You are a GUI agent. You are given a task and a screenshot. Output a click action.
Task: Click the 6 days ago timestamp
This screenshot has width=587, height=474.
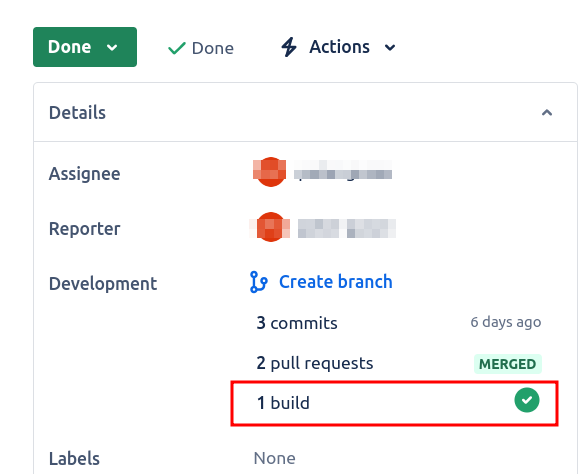506,322
